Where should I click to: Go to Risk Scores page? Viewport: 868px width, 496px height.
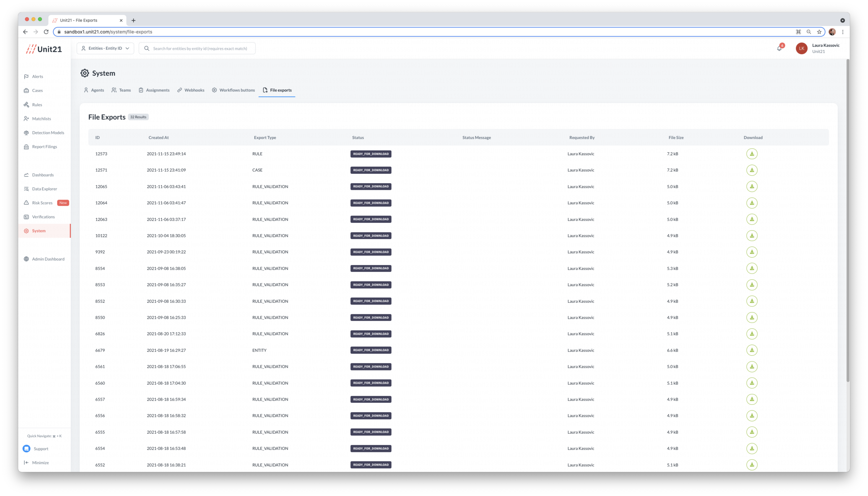[x=42, y=203]
